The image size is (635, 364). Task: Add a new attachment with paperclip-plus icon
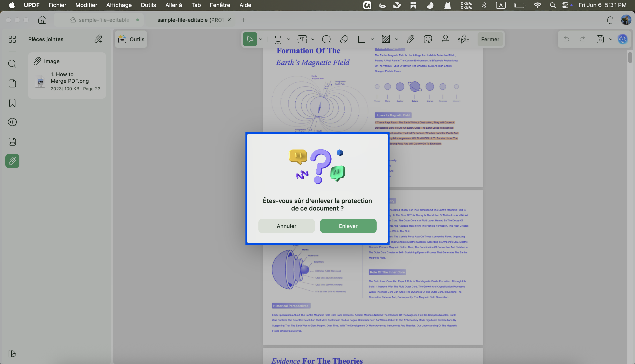tap(98, 39)
